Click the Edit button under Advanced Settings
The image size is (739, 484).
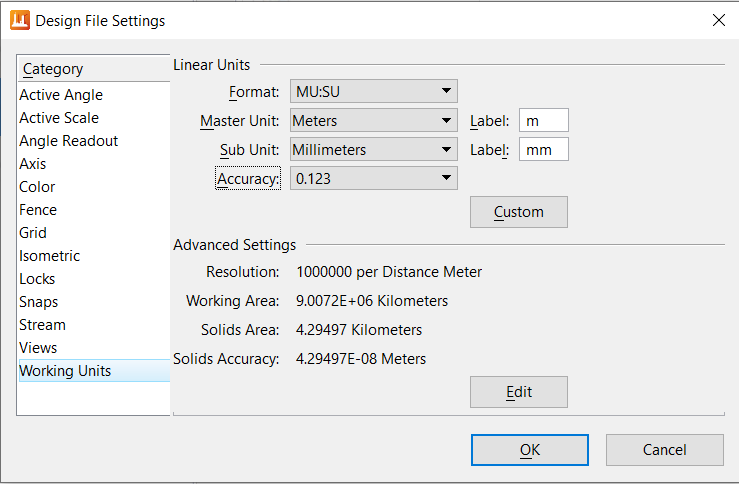519,392
